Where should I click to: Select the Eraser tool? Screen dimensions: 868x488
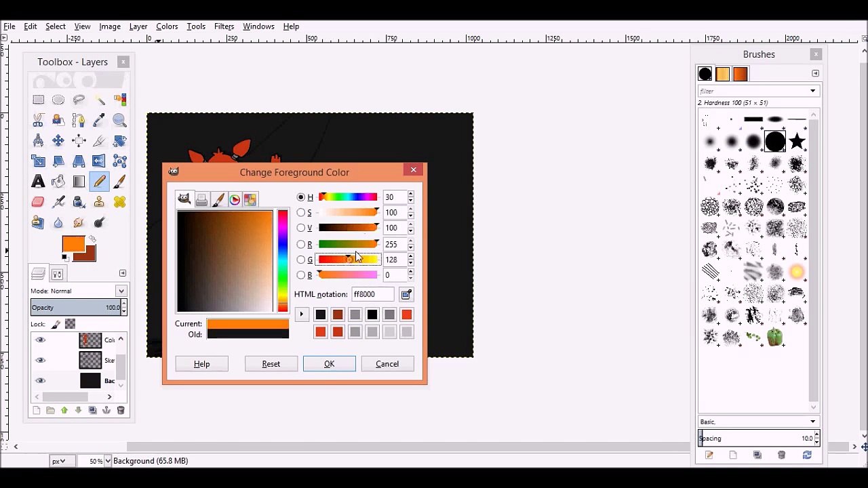[38, 201]
